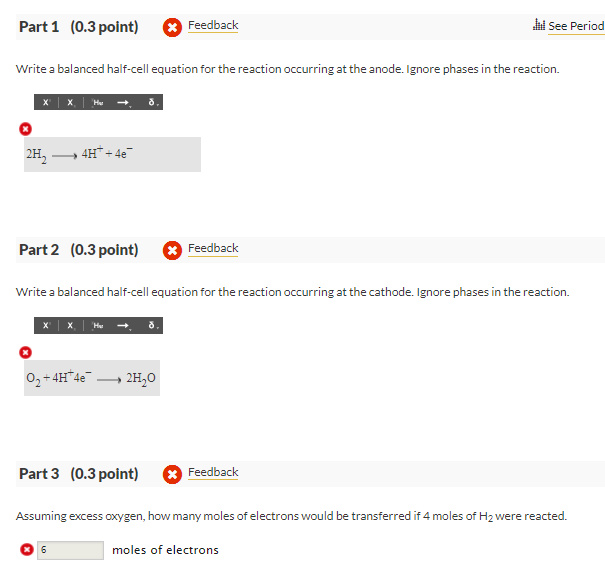Click subscript button in Part 1 toolbar
The image size is (605, 572).
pos(69,102)
